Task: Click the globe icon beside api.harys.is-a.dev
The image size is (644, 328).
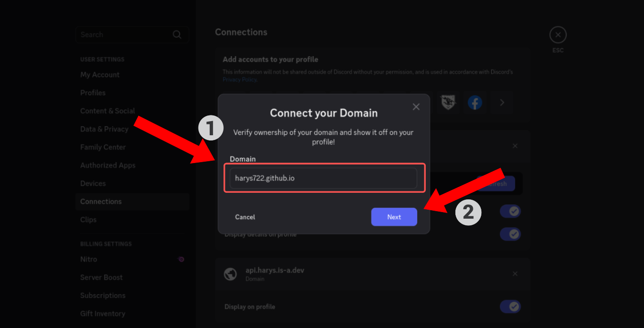Action: click(x=230, y=274)
